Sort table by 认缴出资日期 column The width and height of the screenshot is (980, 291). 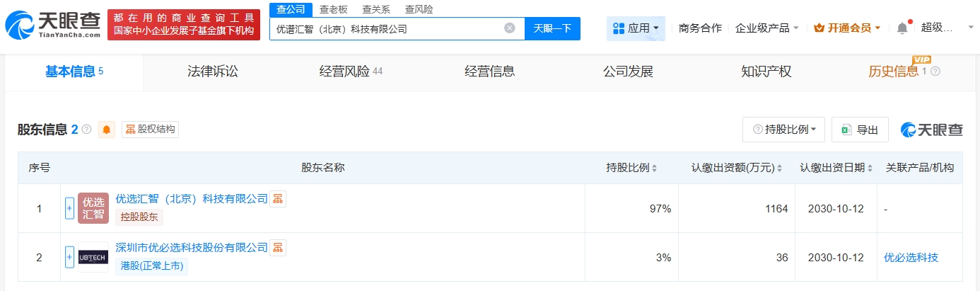pyautogui.click(x=869, y=169)
